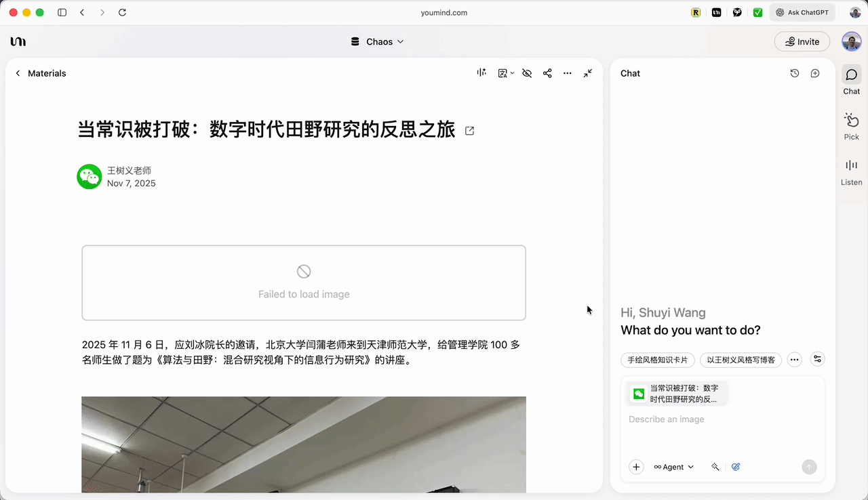The width and height of the screenshot is (868, 500).
Task: Toggle the browser sidebar button
Action: [x=62, y=12]
